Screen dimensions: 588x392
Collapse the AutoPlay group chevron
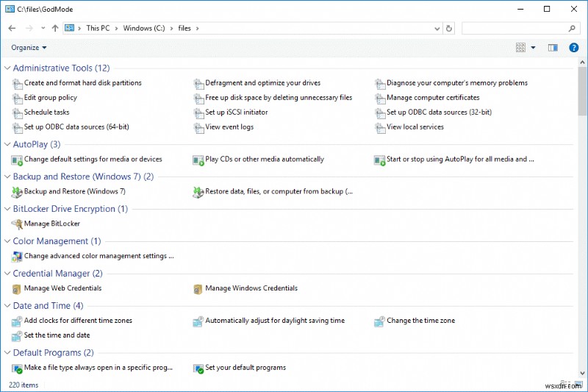(x=7, y=144)
